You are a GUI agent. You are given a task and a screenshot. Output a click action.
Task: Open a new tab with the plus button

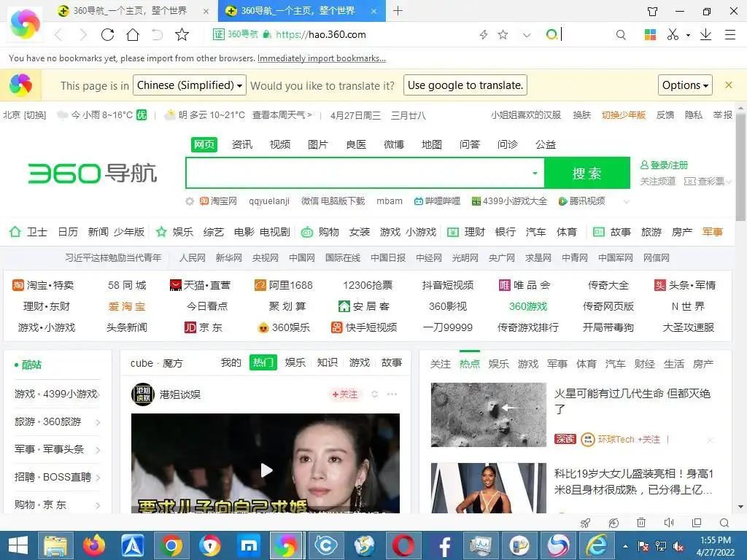[x=398, y=10]
